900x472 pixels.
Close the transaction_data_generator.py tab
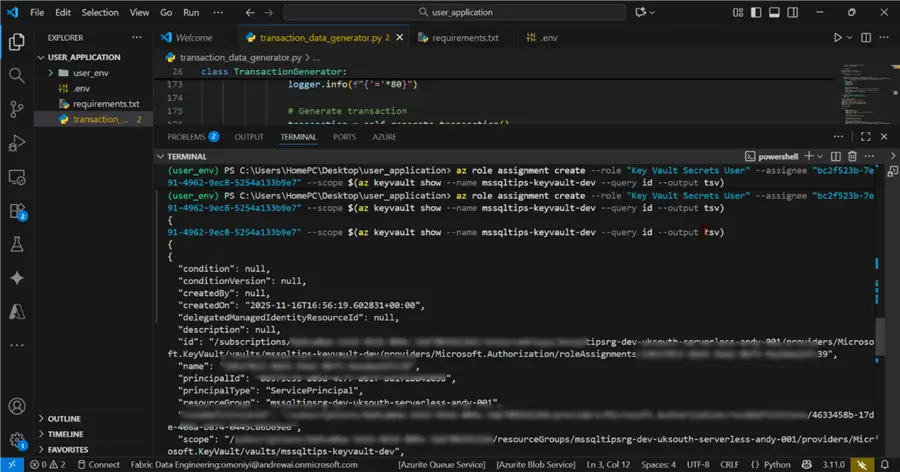(399, 37)
